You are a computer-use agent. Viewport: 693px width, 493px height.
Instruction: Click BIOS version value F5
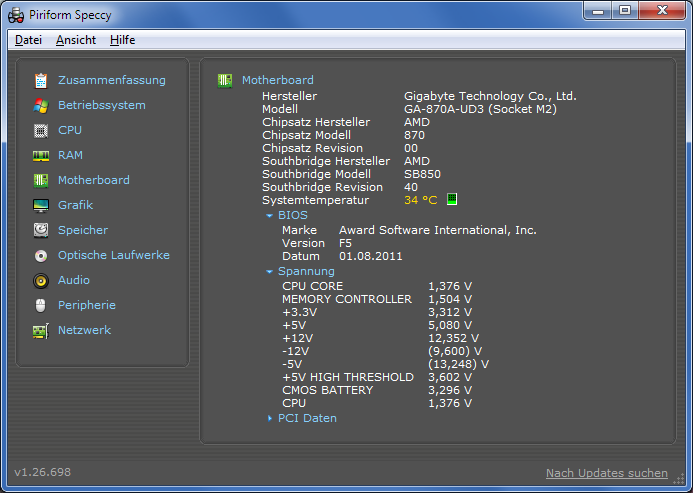click(x=345, y=243)
